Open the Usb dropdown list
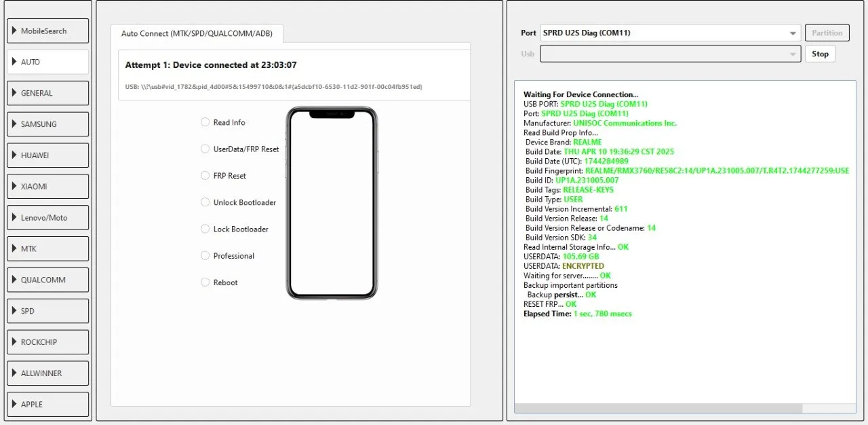 (x=670, y=54)
